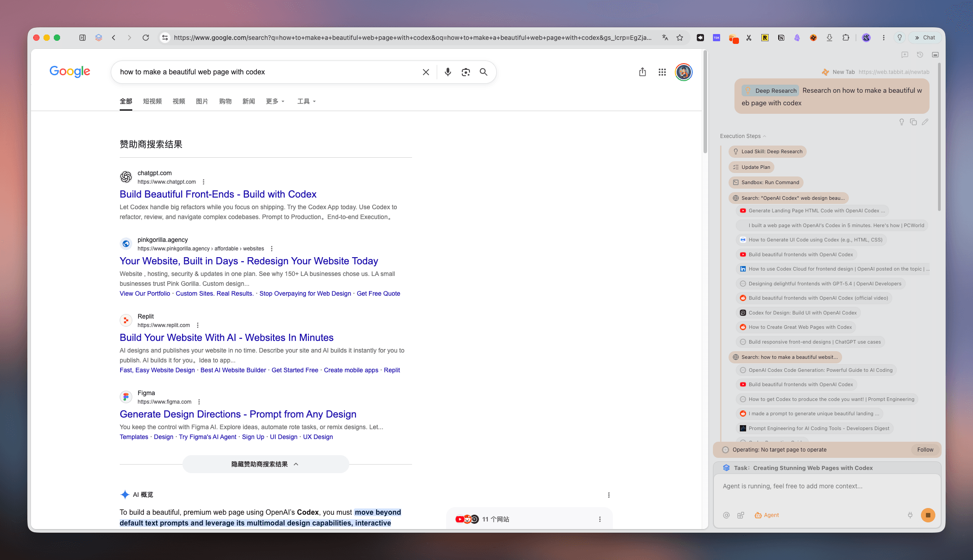
Task: Start voice search with microphone icon
Action: (447, 72)
